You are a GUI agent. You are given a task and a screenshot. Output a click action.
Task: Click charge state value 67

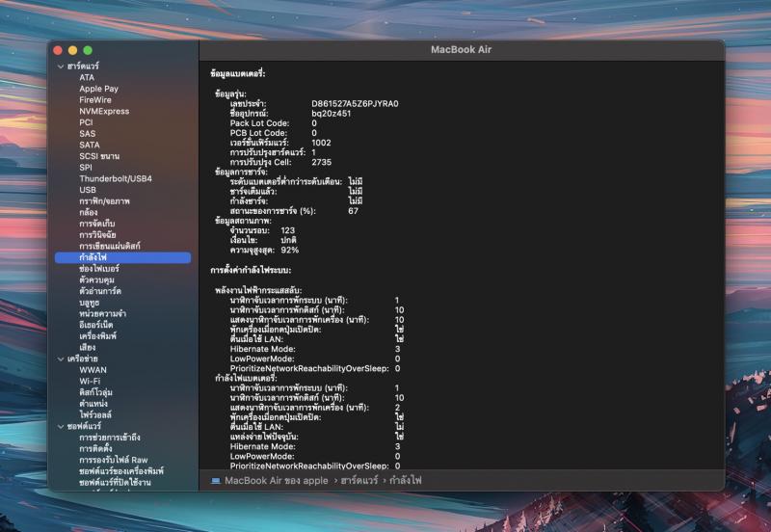coord(353,211)
